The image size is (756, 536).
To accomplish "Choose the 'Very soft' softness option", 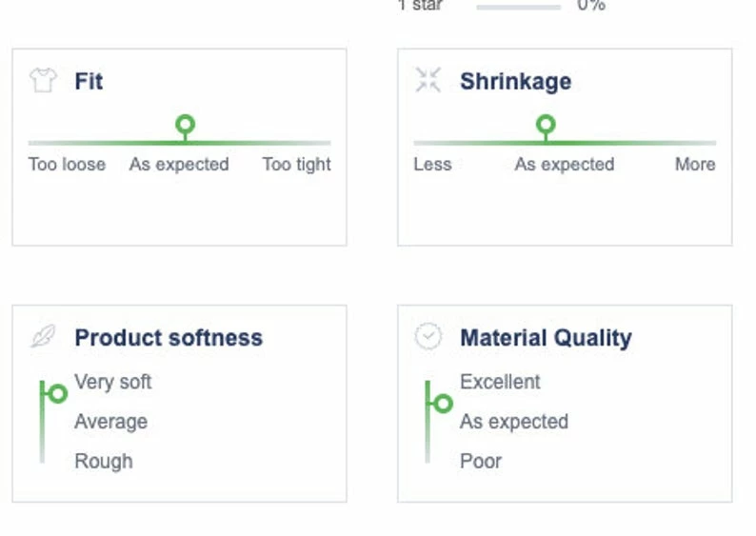I will [x=113, y=382].
